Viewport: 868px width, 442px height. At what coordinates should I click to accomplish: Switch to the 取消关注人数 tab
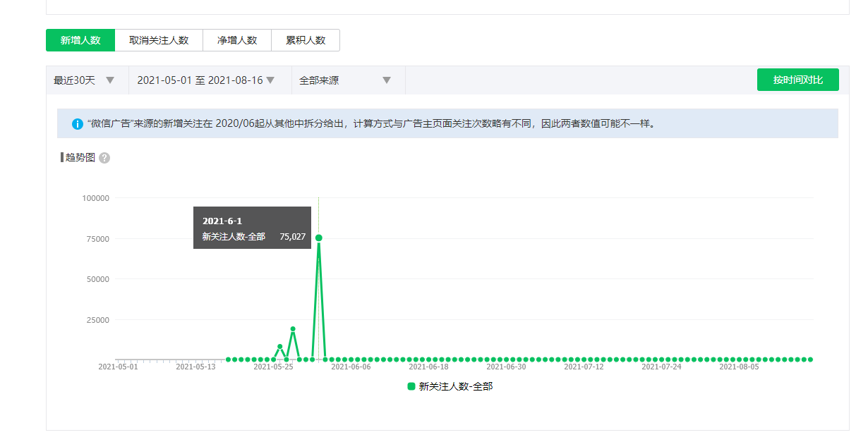159,40
